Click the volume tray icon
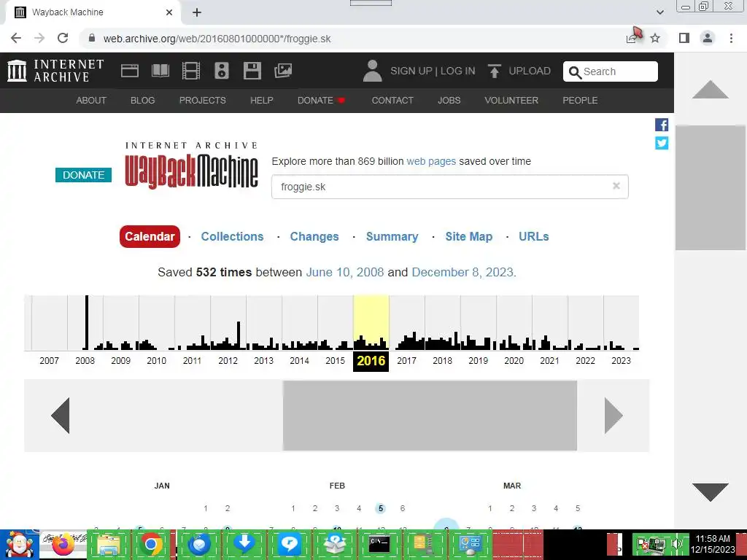This screenshot has width=747, height=560. [678, 544]
